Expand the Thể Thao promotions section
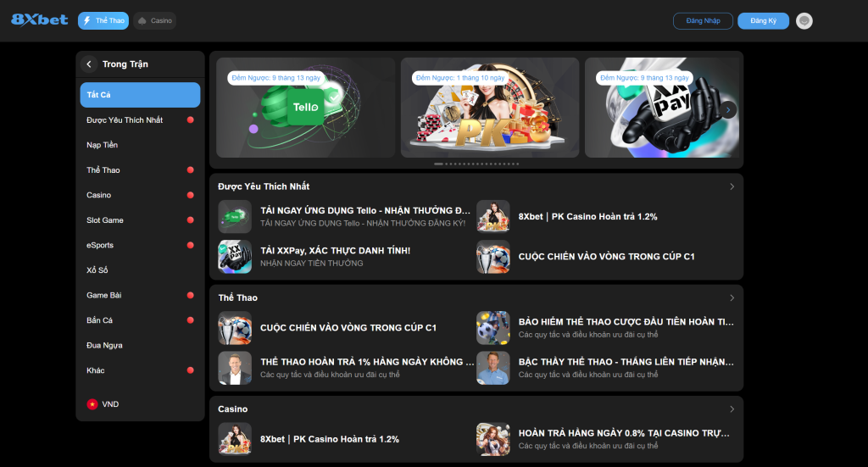The image size is (868, 467). 732,298
